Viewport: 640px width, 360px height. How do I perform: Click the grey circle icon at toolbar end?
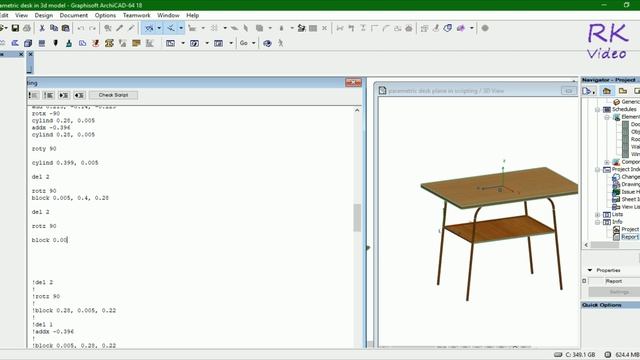tap(485, 28)
